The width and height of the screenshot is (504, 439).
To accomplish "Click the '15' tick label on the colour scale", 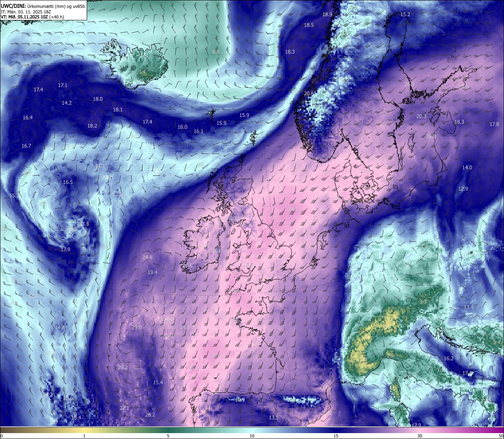I will point(336,436).
